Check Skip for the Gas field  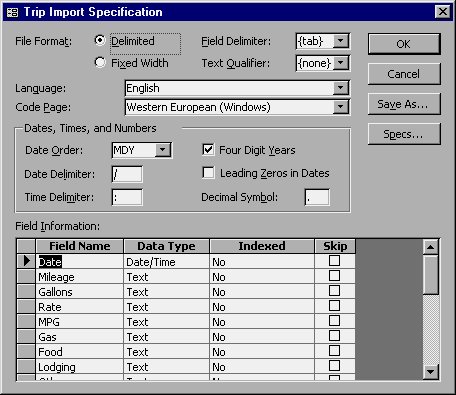pos(334,335)
